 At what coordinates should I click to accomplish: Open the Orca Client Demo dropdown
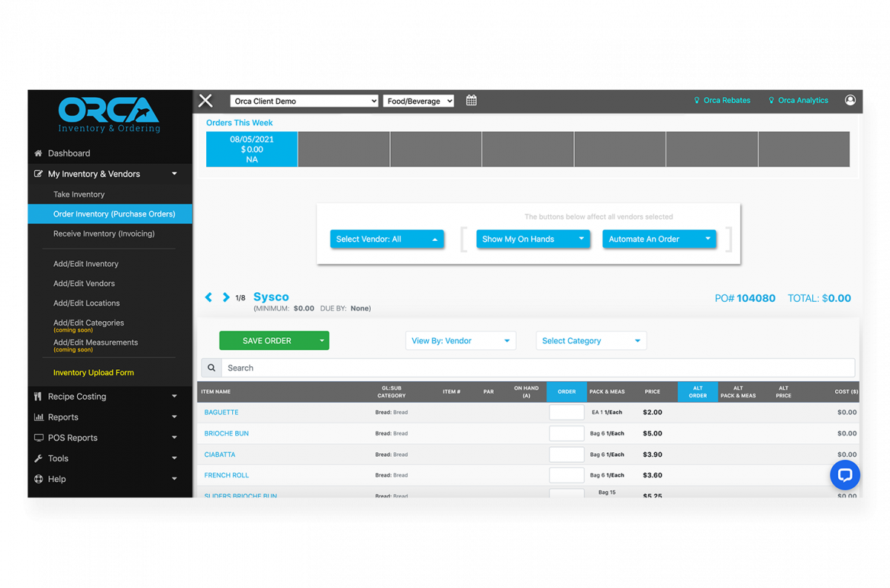(304, 101)
